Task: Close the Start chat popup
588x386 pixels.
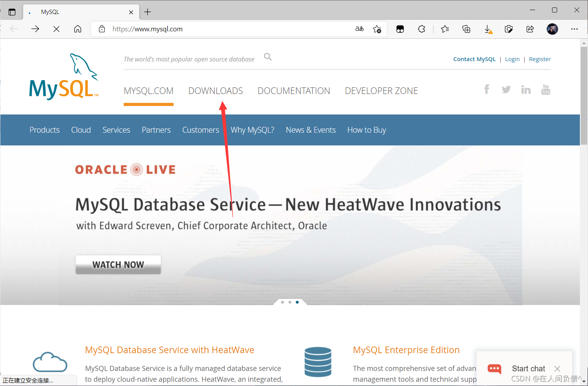Action: pos(557,369)
